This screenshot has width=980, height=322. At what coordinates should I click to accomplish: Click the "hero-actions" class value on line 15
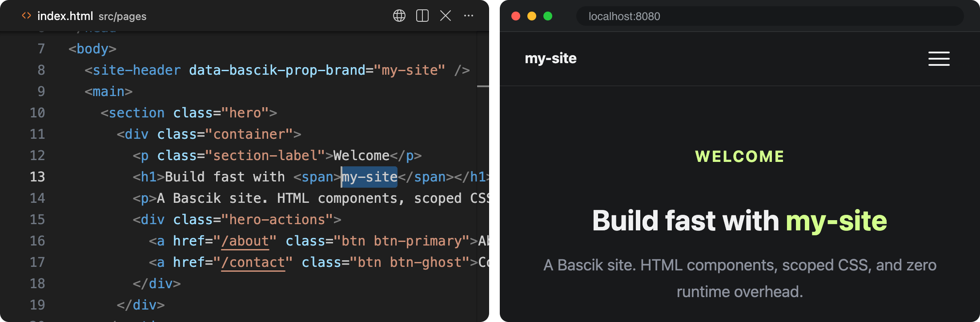point(277,220)
